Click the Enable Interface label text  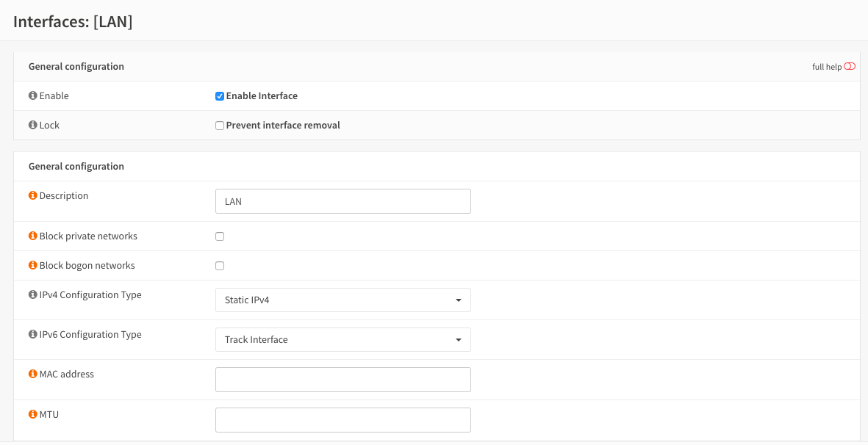[x=262, y=96]
